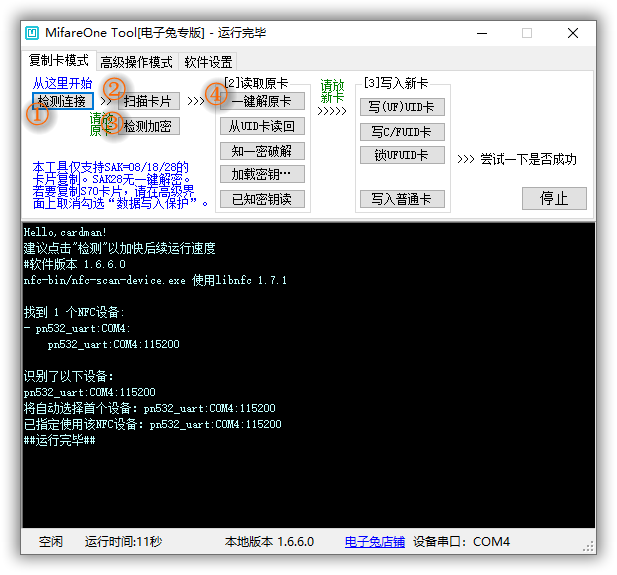The width and height of the screenshot is (617, 575).
Task: Switch to the 复制卡模式 tab
Action: click(x=59, y=61)
